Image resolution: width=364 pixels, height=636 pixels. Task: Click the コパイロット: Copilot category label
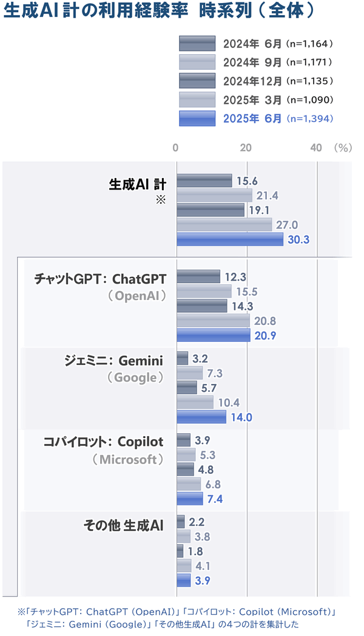pos(104,442)
